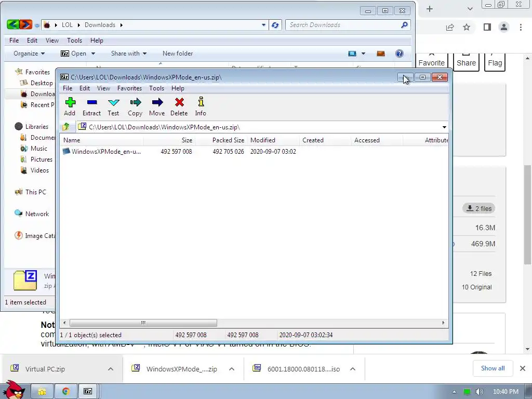Expand options for Virtual PC.zip download
532x399 pixels.
point(111,369)
